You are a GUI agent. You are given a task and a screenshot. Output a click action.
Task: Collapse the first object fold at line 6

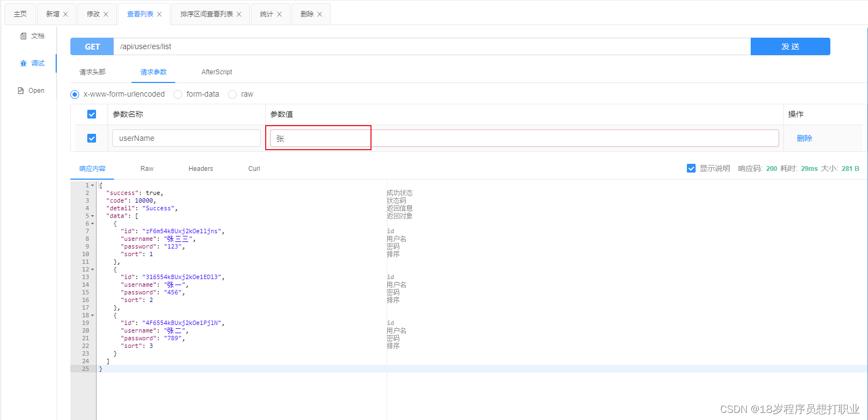click(93, 224)
